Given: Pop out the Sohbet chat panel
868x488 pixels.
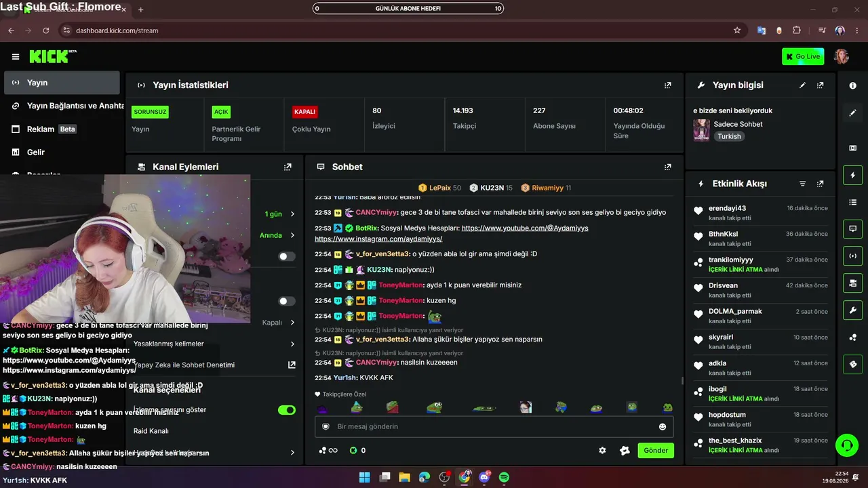Looking at the screenshot, I should (668, 167).
